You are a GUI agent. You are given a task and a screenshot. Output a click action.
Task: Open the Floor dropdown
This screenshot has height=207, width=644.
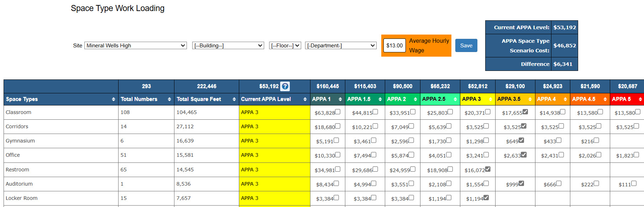click(x=285, y=46)
